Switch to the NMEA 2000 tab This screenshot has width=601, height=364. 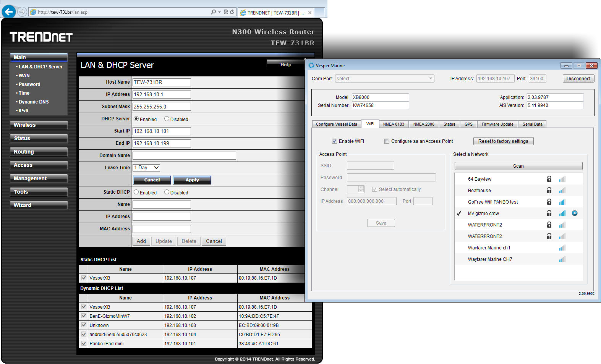(x=424, y=124)
